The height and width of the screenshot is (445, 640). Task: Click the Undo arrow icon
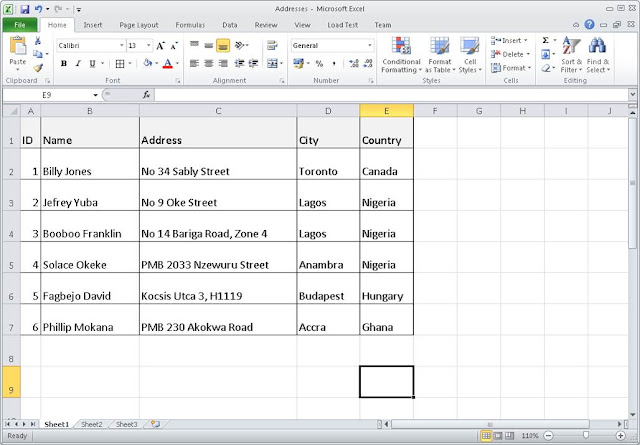(x=38, y=9)
